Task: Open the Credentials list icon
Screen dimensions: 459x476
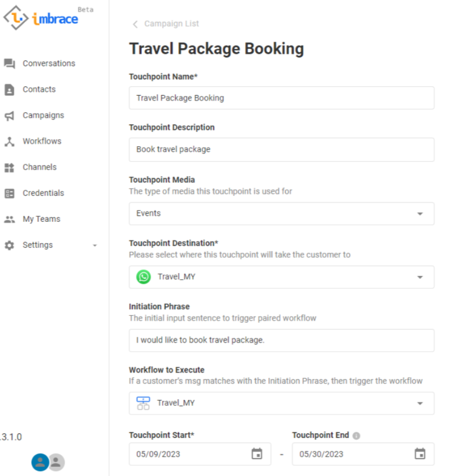Action: point(9,194)
